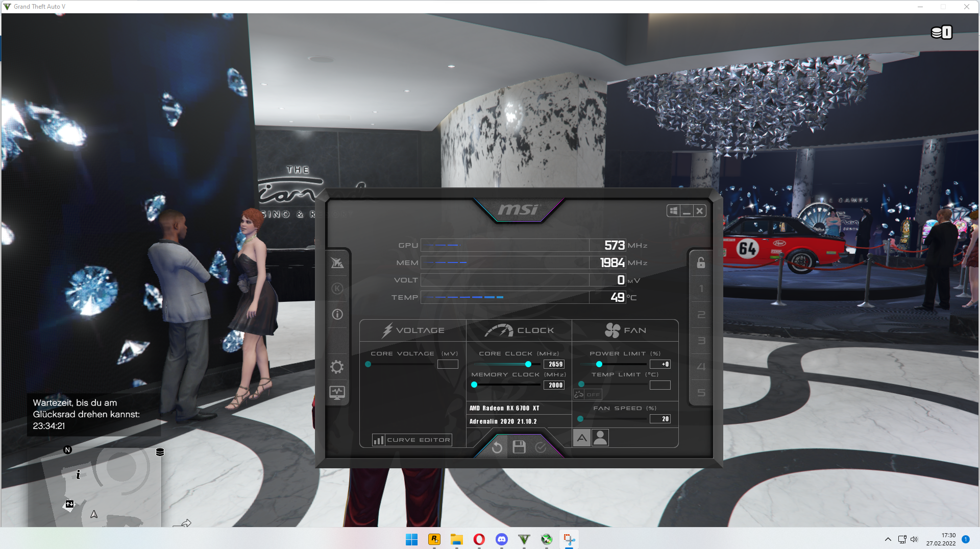Open the hardware monitor window icon

[x=337, y=393]
